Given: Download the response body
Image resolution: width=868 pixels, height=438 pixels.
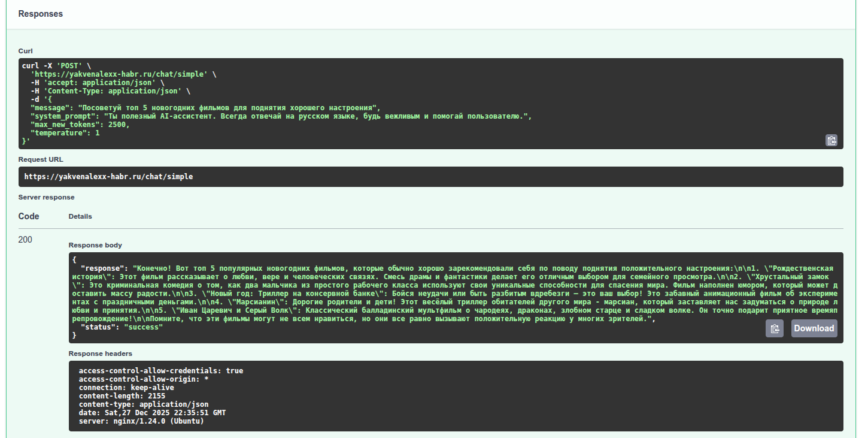Looking at the screenshot, I should coord(814,328).
